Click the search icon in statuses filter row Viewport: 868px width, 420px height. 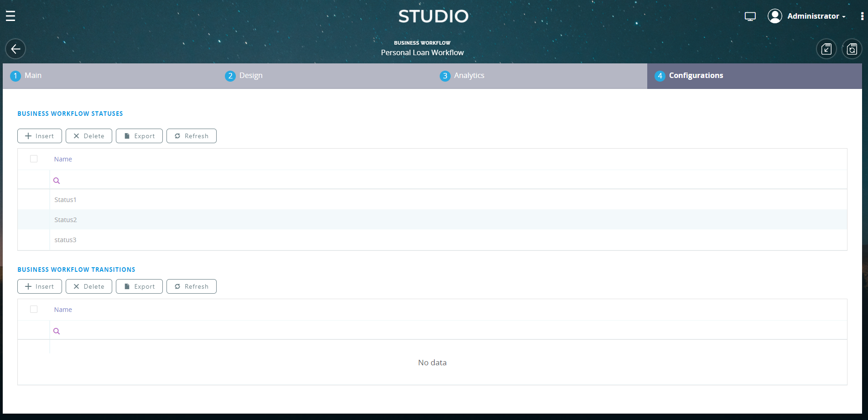tap(57, 180)
